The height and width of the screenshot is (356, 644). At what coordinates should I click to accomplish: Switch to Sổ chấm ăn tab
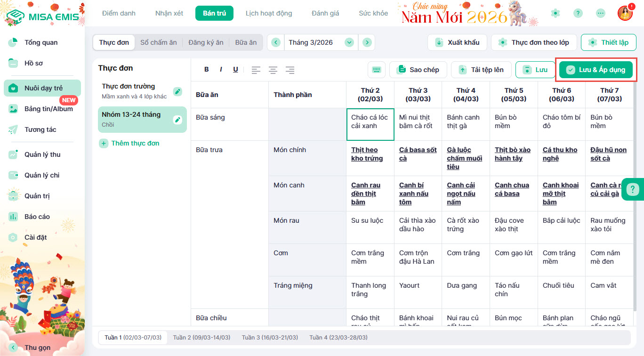point(159,42)
